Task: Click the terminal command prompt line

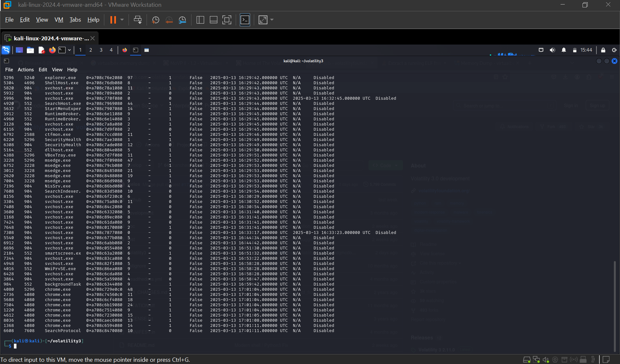Action: [x=44, y=343]
